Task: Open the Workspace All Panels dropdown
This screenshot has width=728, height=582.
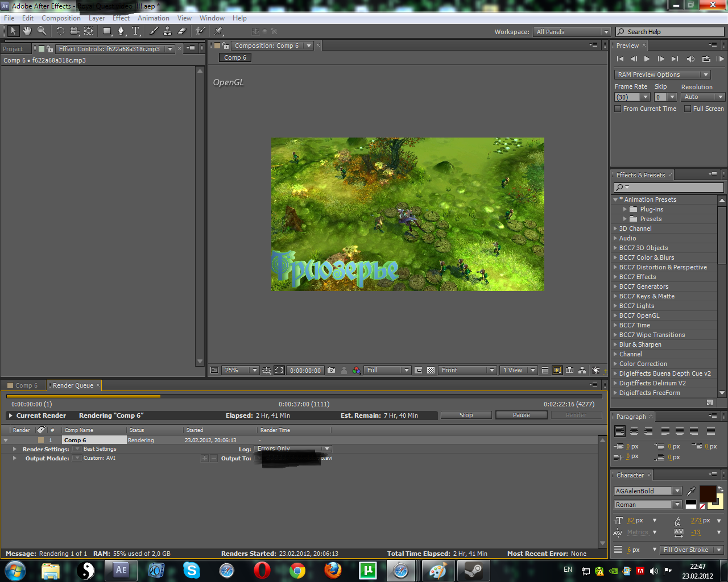Action: click(x=572, y=32)
